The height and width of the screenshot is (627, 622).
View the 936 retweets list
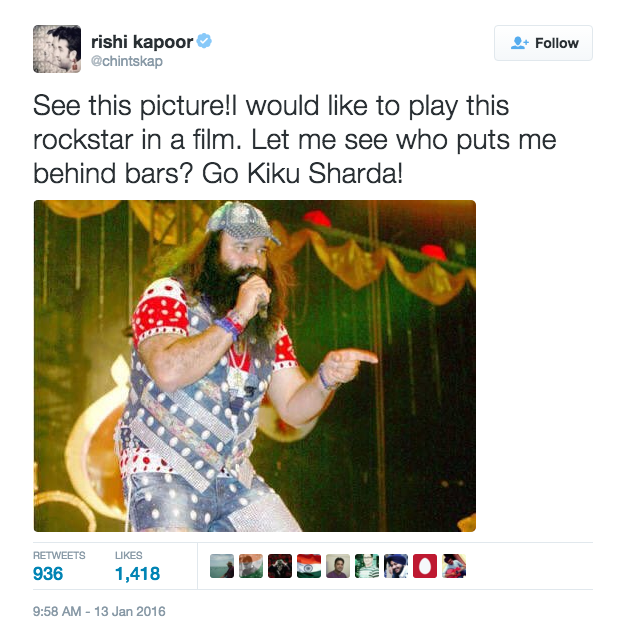[48, 573]
